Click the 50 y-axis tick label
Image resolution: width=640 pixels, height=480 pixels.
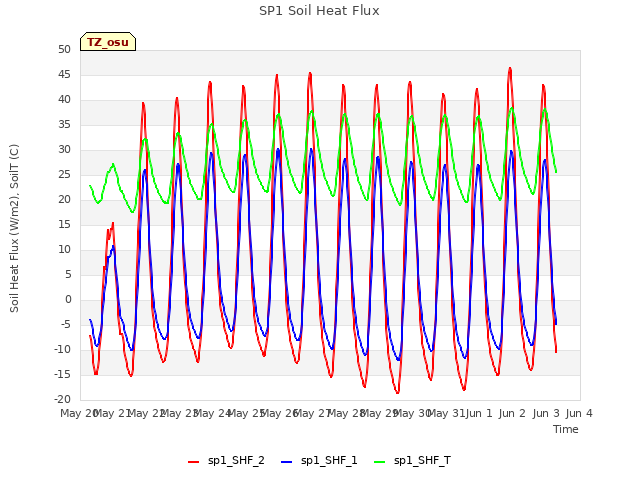[x=64, y=49]
